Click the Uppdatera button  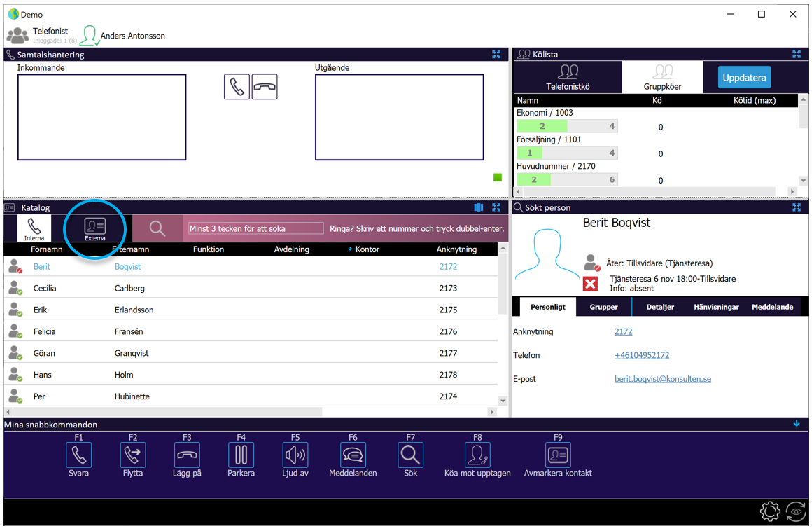coord(744,78)
